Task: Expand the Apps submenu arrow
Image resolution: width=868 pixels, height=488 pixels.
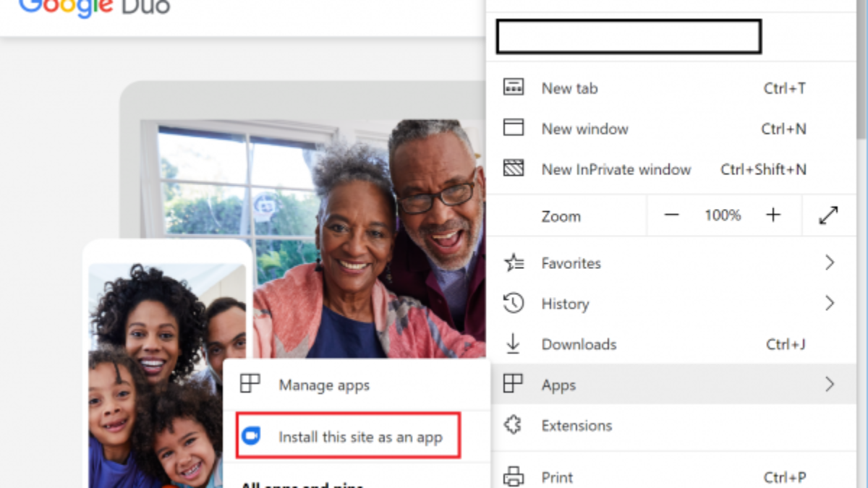Action: [x=830, y=385]
